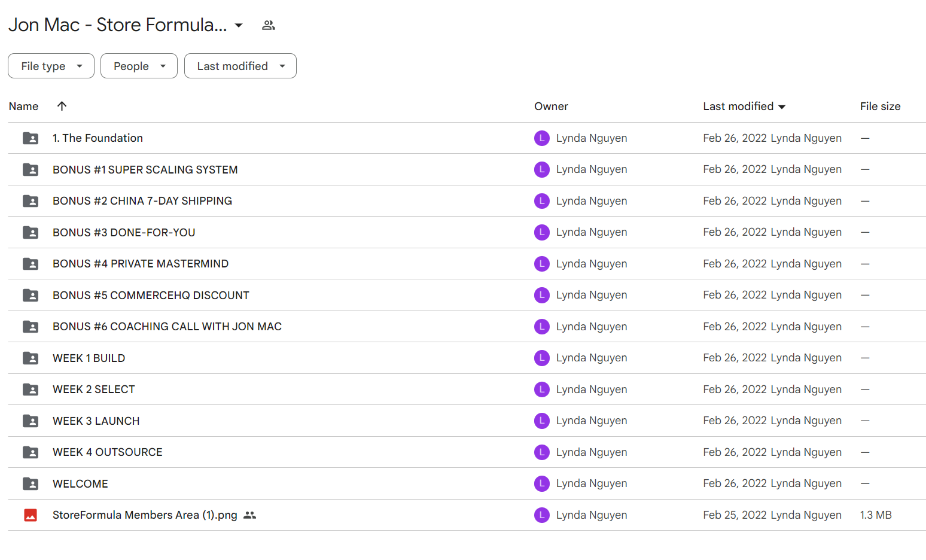Click the BONUS #5 COMMERCEHQ DISCOUNT folder icon
926x560 pixels.
point(31,296)
